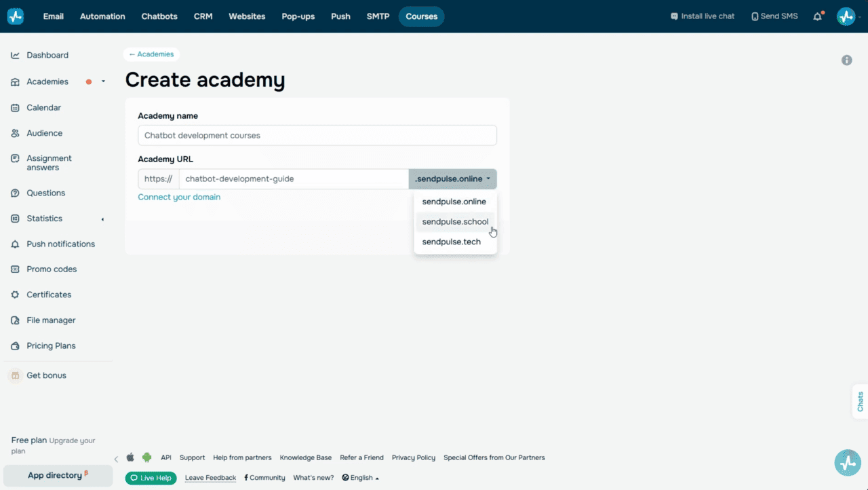Click the Academy name input field
This screenshot has height=490, width=868.
[317, 135]
